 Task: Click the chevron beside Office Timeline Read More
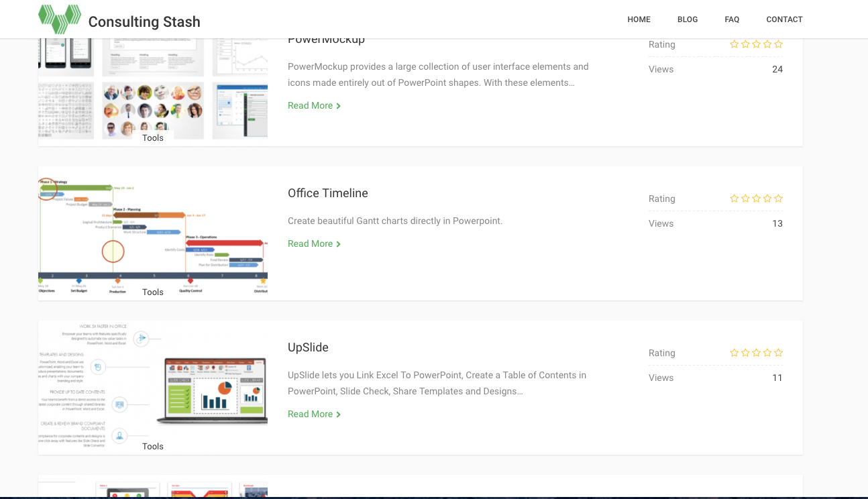point(339,244)
